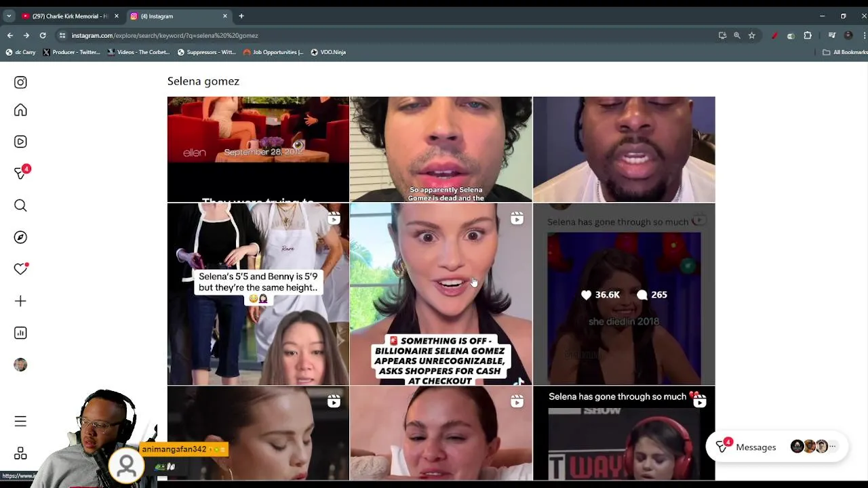Open reel showing Selena with red headphones
Viewport: 868px width, 488px height.
tap(624, 433)
